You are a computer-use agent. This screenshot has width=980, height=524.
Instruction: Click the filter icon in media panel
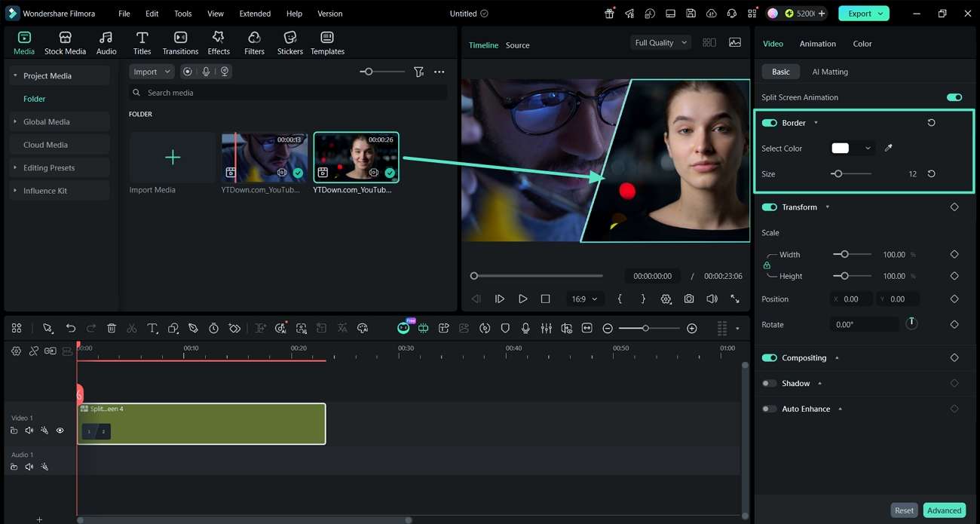tap(418, 72)
